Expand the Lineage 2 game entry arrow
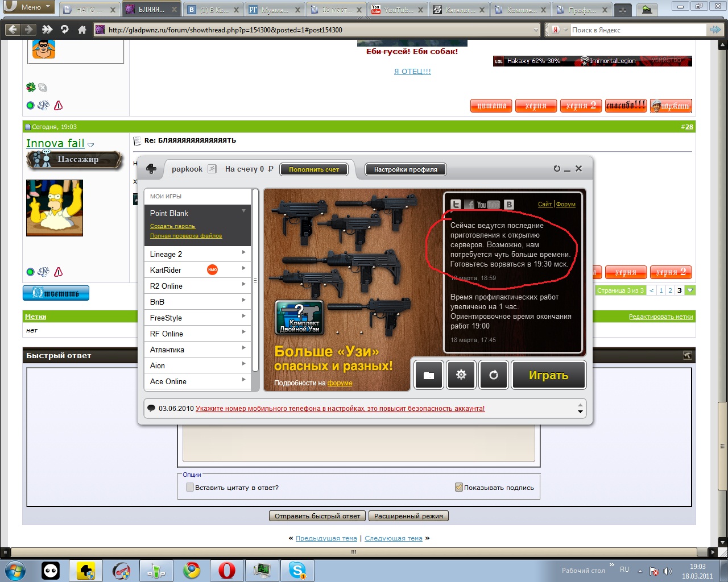Viewport: 728px width, 582px height. (244, 252)
